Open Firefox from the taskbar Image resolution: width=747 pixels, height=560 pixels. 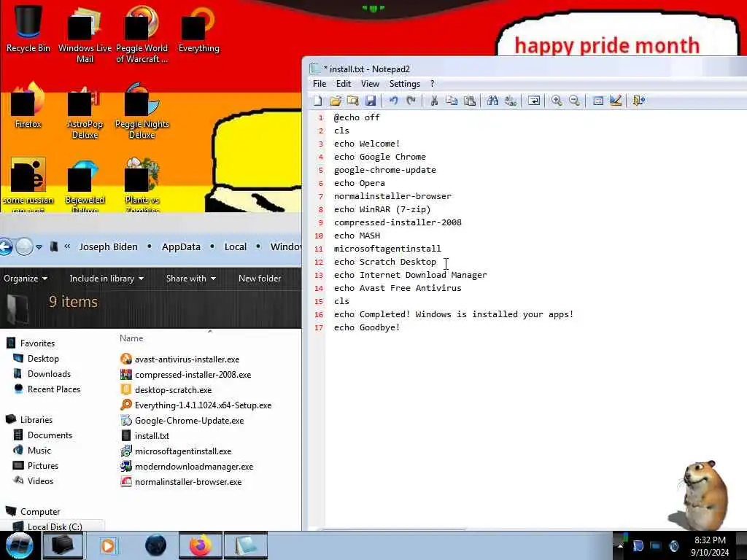tap(201, 545)
